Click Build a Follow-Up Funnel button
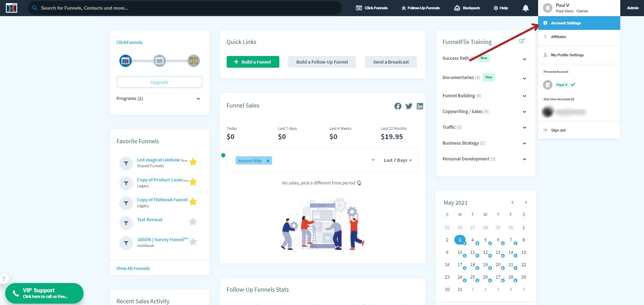Screen dimensions: 644x305 [x=322, y=62]
